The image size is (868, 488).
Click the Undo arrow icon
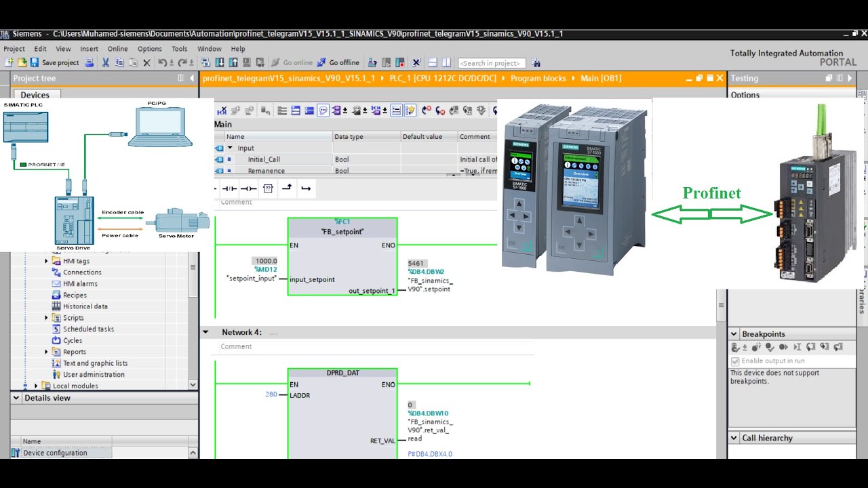pos(163,62)
